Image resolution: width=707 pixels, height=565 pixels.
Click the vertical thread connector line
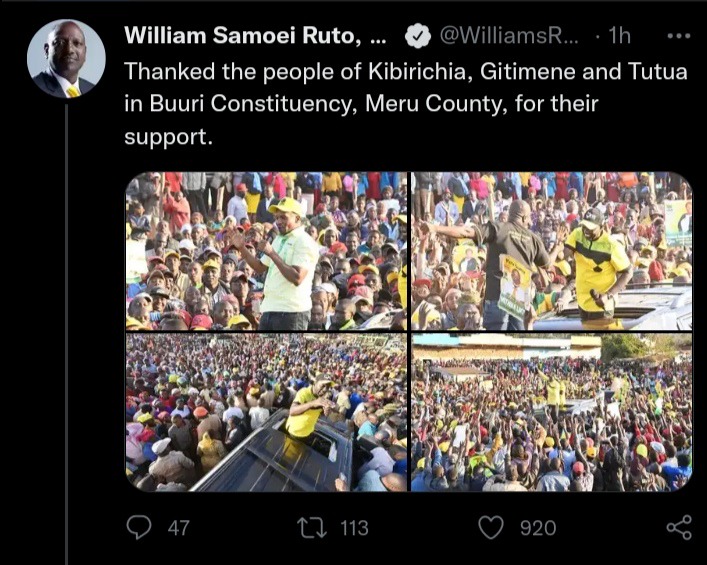click(x=67, y=334)
